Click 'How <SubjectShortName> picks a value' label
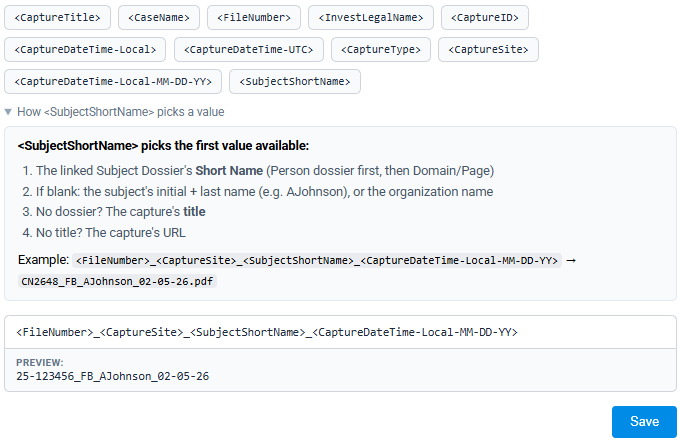The height and width of the screenshot is (443, 680). click(121, 112)
